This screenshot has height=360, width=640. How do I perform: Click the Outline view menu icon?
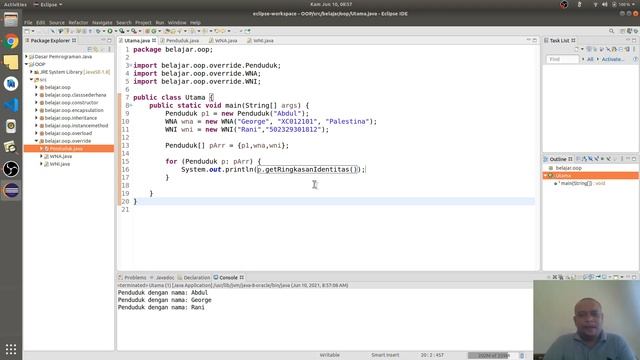click(622, 159)
